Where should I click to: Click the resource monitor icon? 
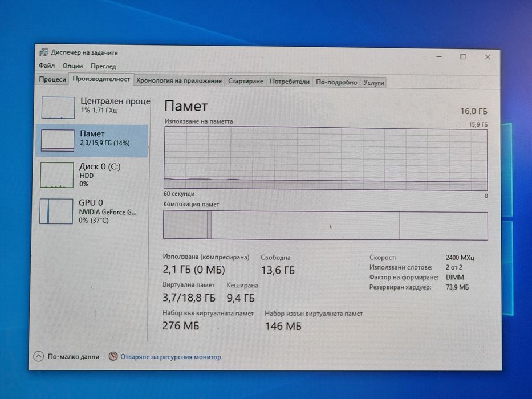click(x=113, y=356)
